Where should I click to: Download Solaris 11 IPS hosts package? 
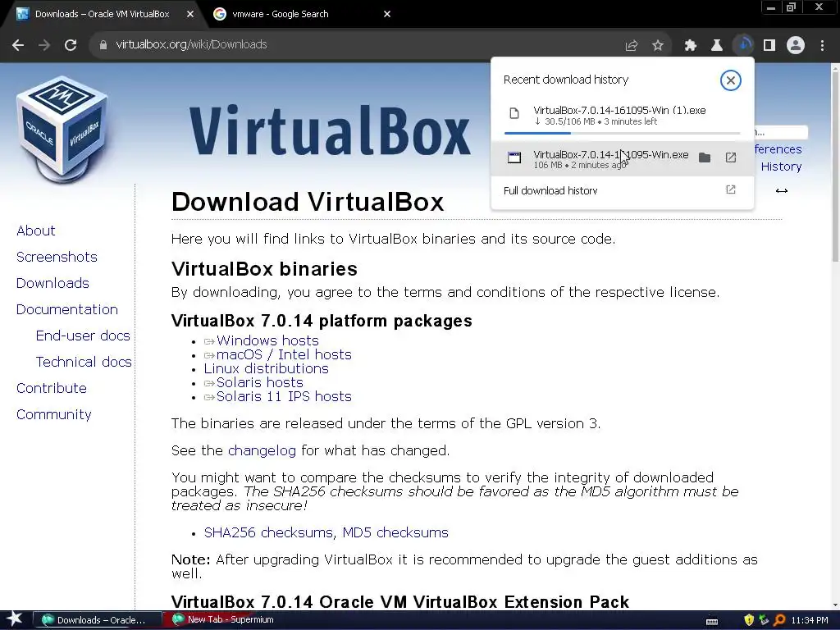pyautogui.click(x=284, y=396)
